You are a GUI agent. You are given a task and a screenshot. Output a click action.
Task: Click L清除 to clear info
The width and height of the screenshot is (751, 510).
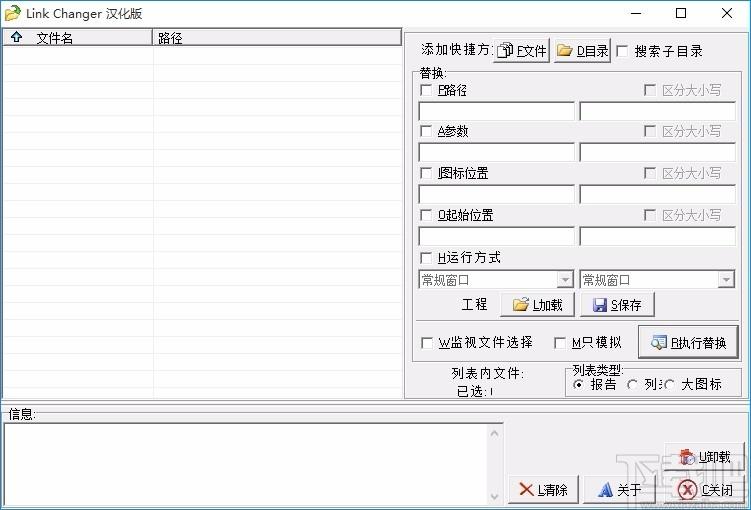click(x=542, y=489)
